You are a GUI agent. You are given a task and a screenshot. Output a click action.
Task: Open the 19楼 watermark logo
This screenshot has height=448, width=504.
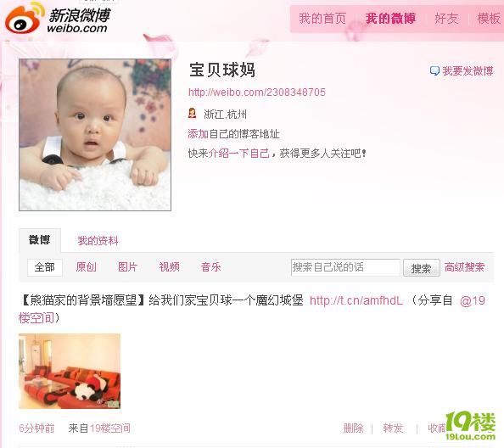click(470, 425)
